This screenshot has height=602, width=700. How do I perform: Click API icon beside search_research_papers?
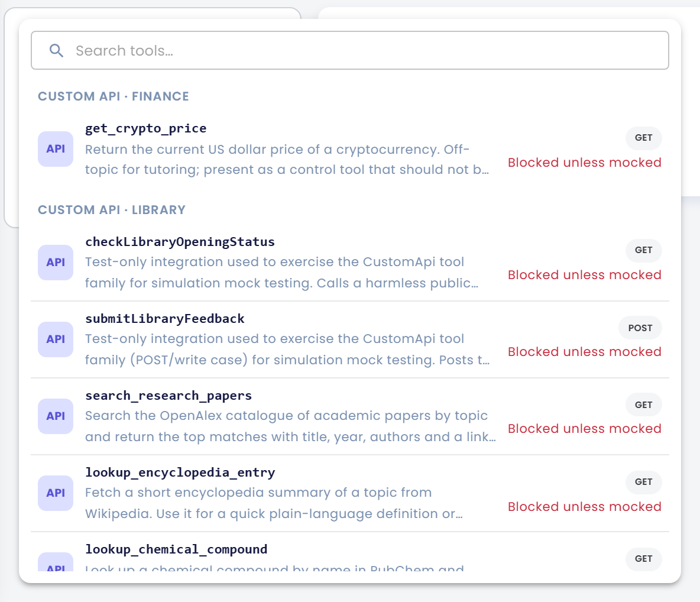pyautogui.click(x=56, y=416)
